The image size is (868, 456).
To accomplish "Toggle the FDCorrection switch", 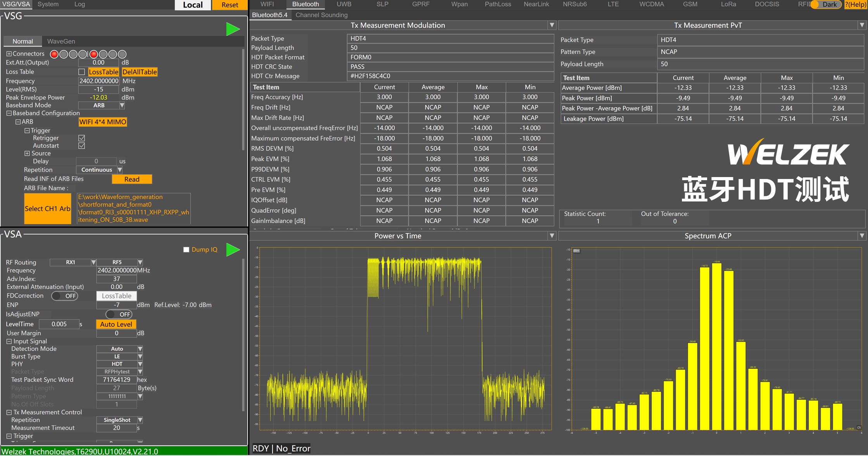I will [x=65, y=296].
